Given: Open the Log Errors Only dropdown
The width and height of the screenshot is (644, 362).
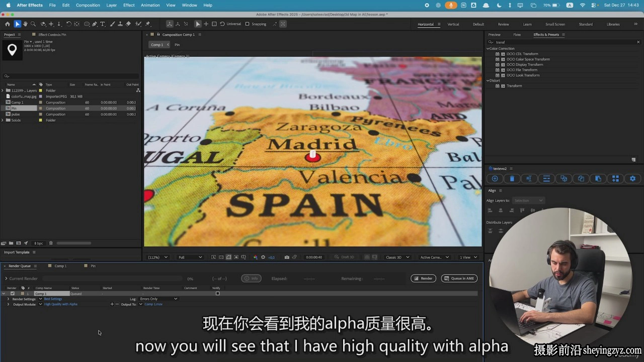Looking at the screenshot, I should click(x=158, y=299).
